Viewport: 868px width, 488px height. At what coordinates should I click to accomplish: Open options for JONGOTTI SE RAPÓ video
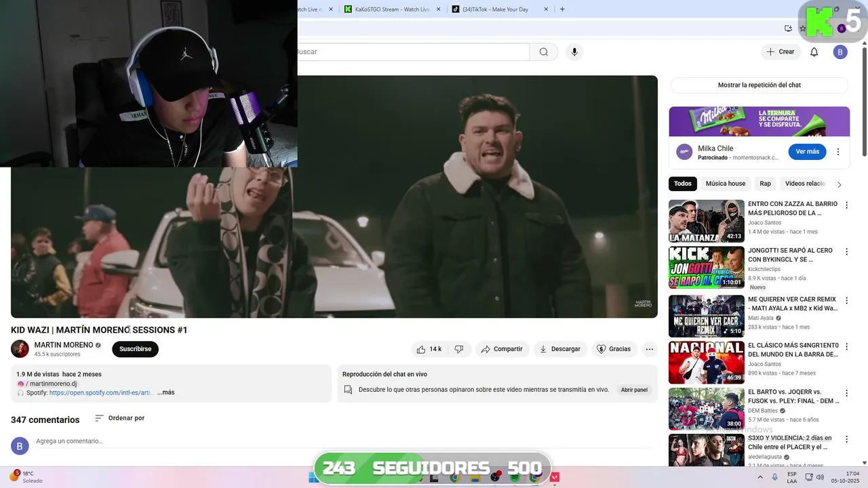pyautogui.click(x=846, y=253)
